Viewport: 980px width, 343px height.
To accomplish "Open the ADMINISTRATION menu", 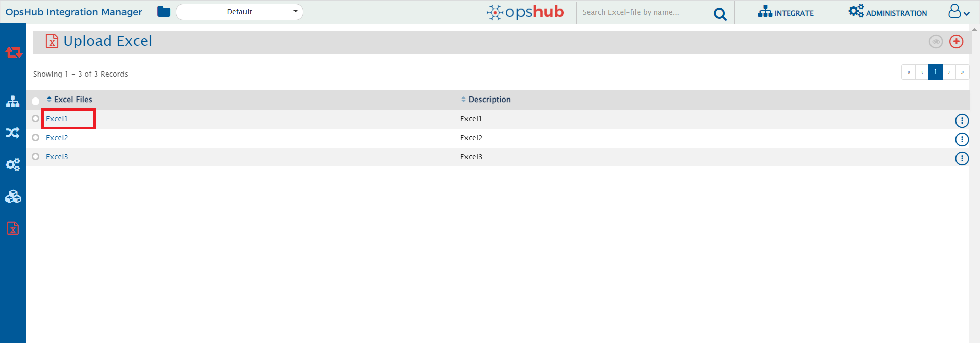I will pyautogui.click(x=888, y=12).
